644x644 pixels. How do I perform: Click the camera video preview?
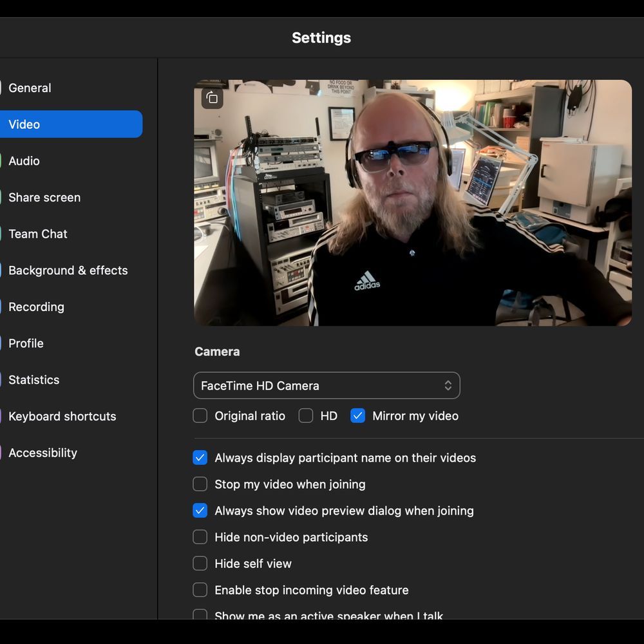pyautogui.click(x=413, y=202)
